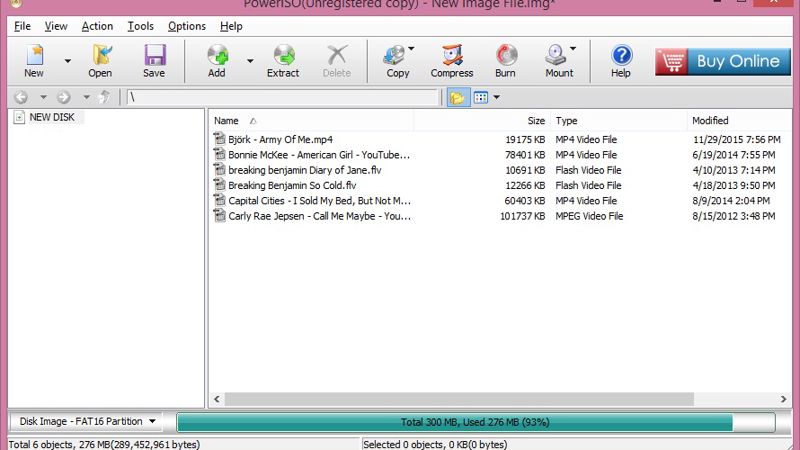Click the Buy Online button
The image size is (800, 450).
723,61
